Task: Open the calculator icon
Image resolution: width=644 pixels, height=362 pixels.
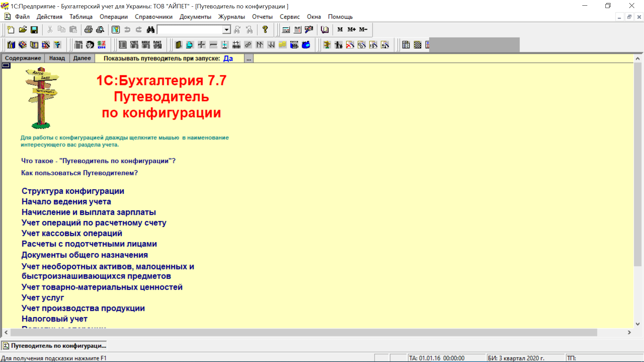Action: (286, 29)
